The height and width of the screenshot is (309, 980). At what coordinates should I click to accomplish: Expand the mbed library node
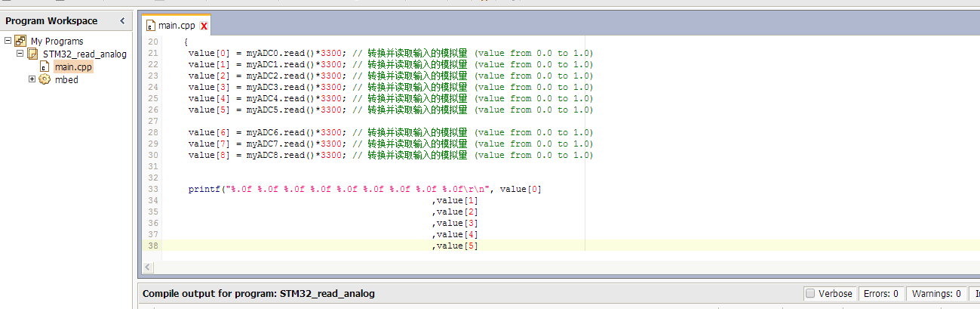[x=32, y=79]
